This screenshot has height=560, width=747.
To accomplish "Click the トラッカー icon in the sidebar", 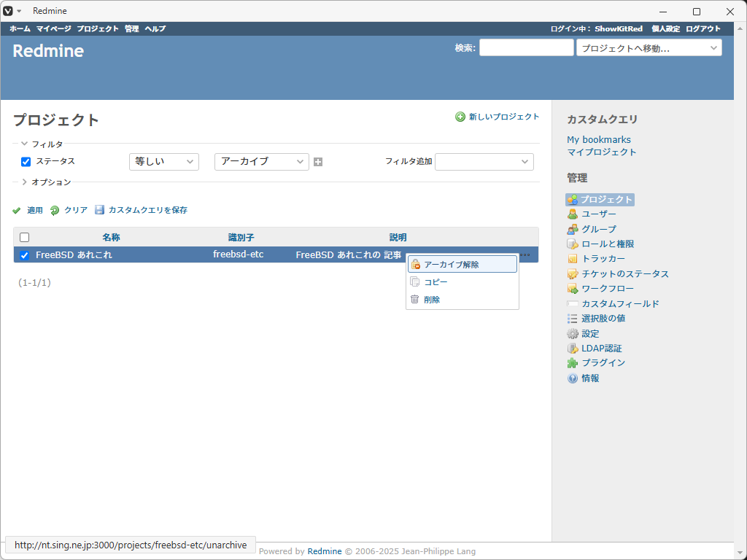I will click(x=572, y=259).
